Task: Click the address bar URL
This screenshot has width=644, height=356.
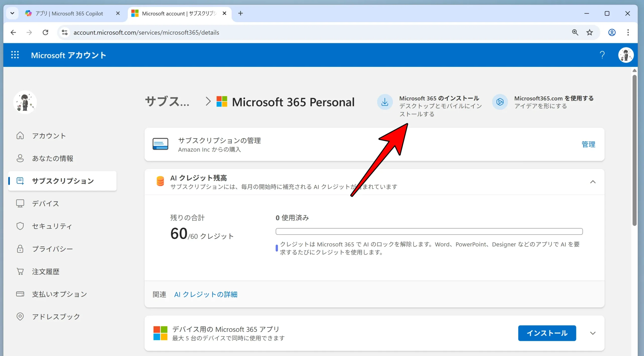Action: tap(146, 32)
